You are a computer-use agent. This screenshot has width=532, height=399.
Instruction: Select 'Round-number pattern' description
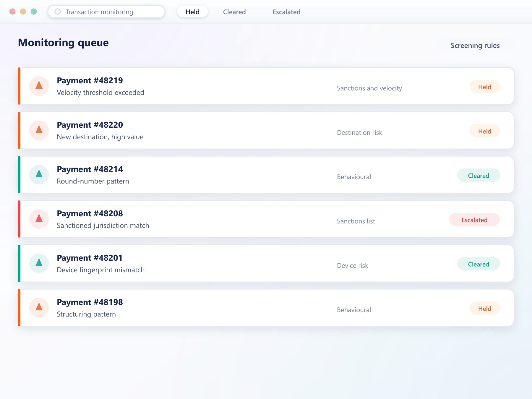[93, 181]
